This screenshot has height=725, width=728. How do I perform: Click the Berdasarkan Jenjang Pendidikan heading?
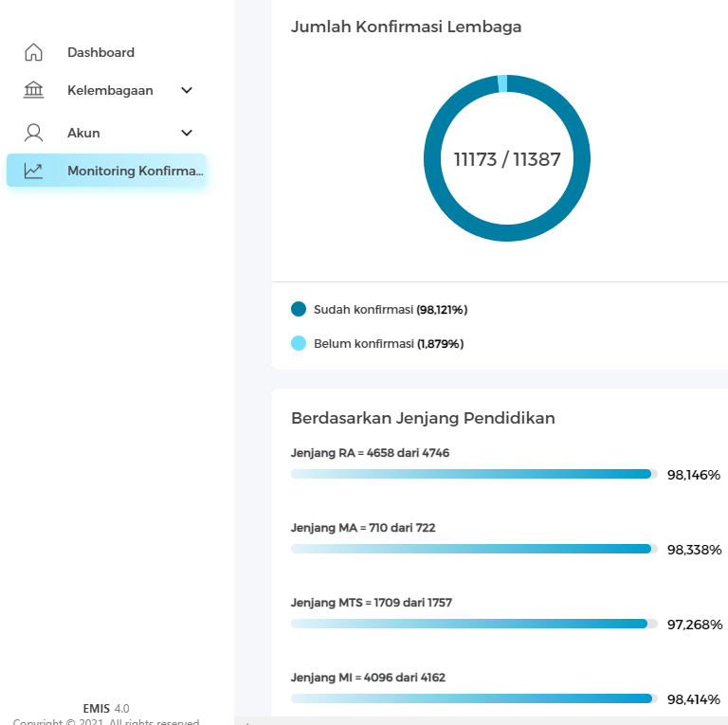tap(423, 418)
